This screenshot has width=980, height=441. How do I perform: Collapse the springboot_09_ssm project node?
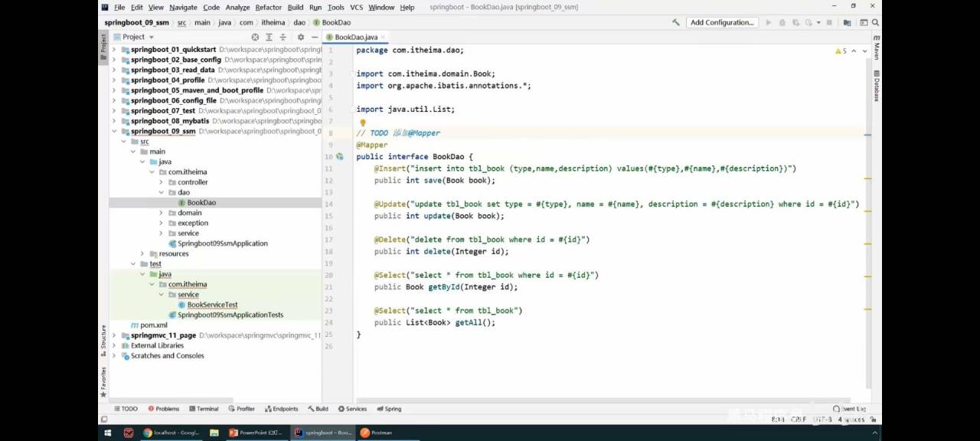[115, 131]
